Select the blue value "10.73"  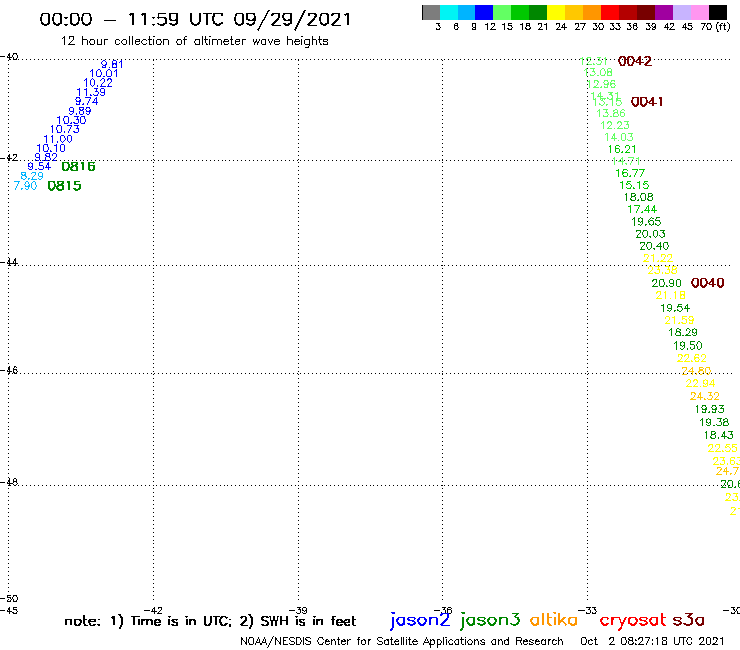(65, 129)
